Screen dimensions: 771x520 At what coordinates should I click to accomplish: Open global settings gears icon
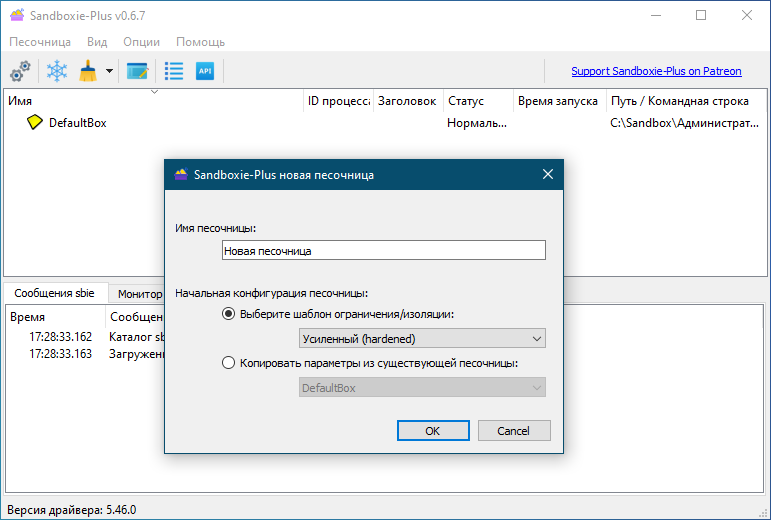20,71
